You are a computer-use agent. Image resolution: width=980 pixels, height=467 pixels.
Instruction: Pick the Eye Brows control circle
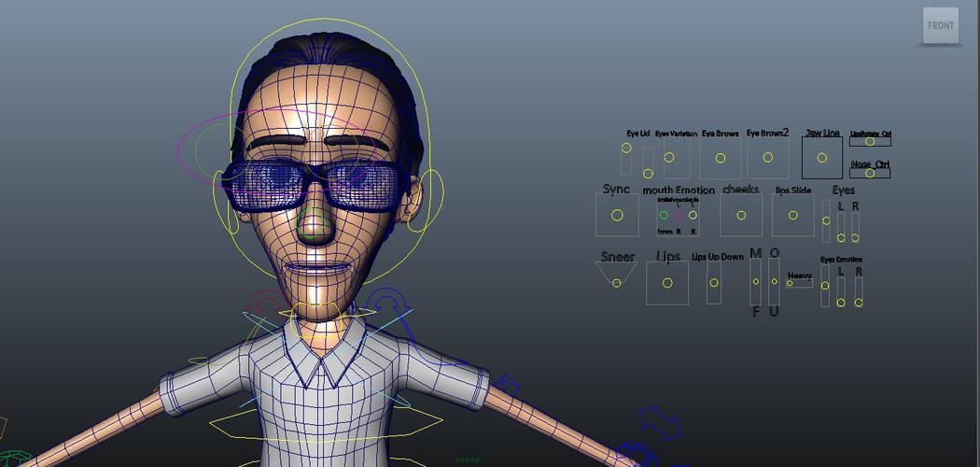[721, 158]
